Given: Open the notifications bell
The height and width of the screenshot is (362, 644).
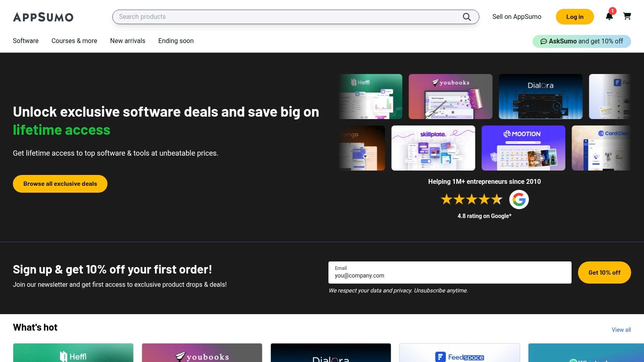Looking at the screenshot, I should [609, 16].
